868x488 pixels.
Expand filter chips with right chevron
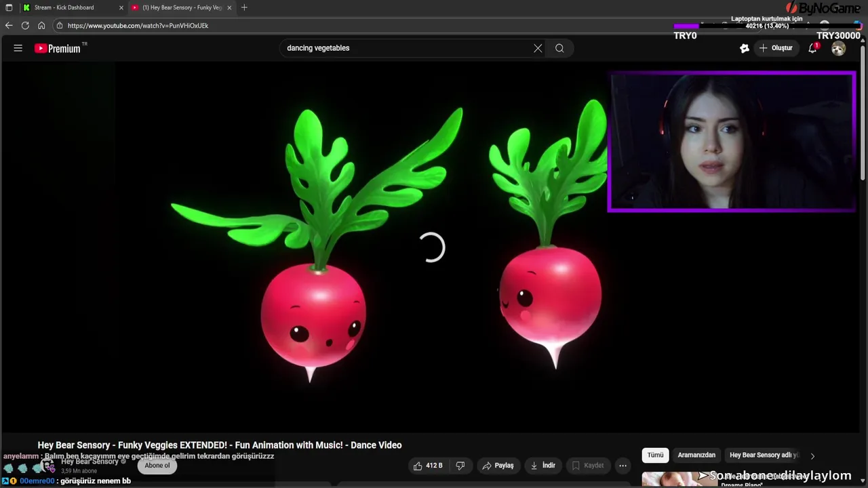click(812, 456)
